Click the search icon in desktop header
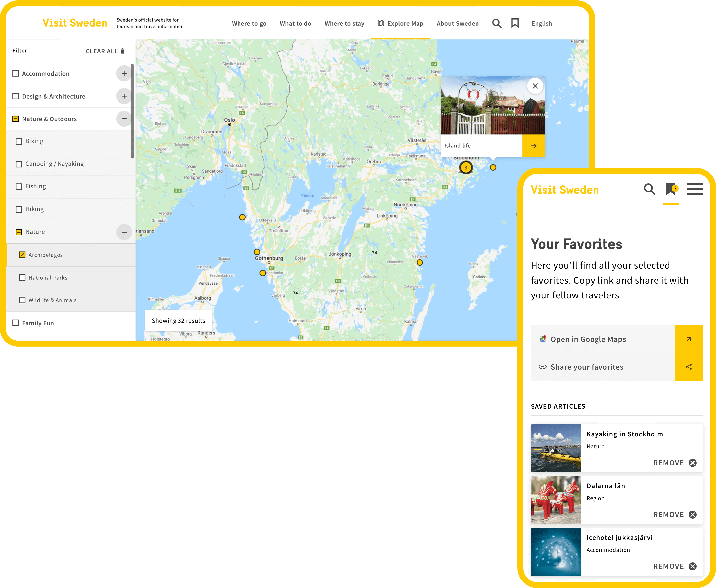The height and width of the screenshot is (588, 716). 496,23
